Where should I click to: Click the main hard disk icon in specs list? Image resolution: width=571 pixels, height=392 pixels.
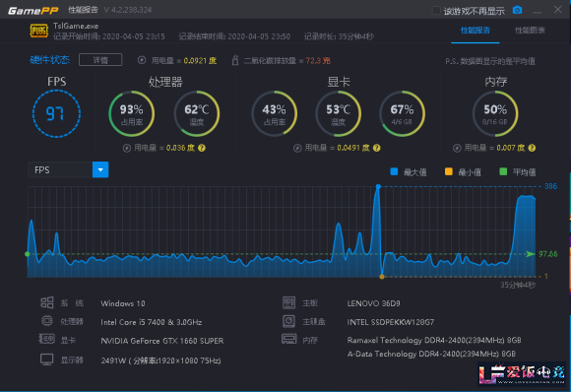click(x=288, y=321)
